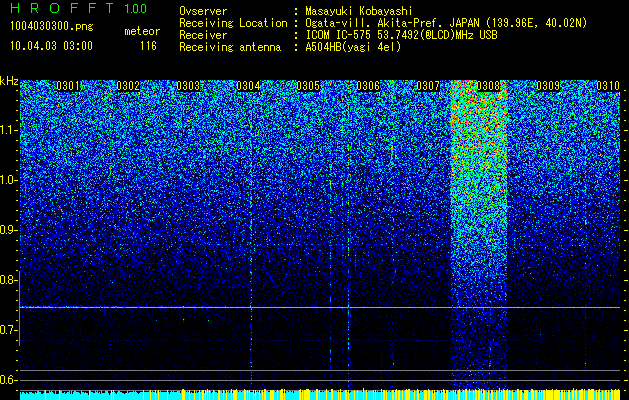
Task: Click the Ogata-vill. Akita-Pref. JAPAN receiving location
Action: point(446,23)
